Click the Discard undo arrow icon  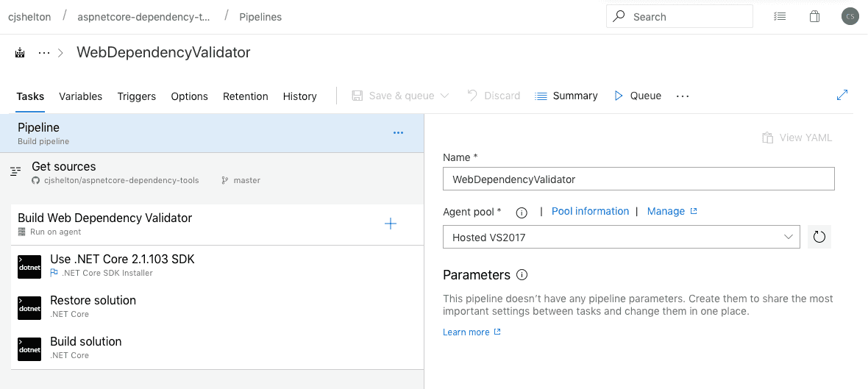coord(472,95)
